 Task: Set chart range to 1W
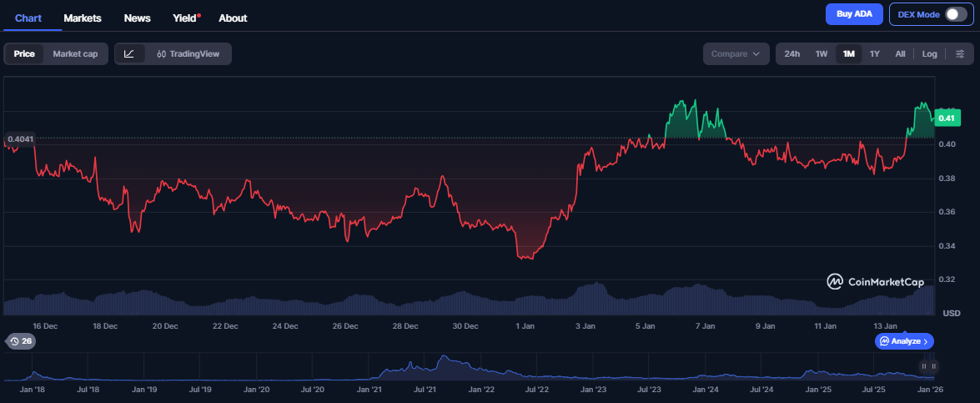coord(822,53)
